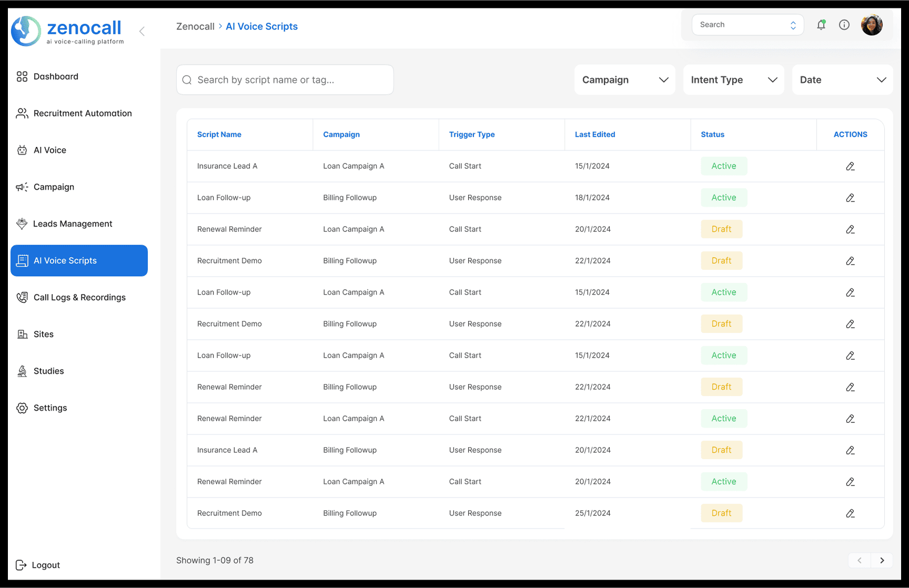
Task: Edit the first Insurance Lead A script
Action: tap(850, 166)
